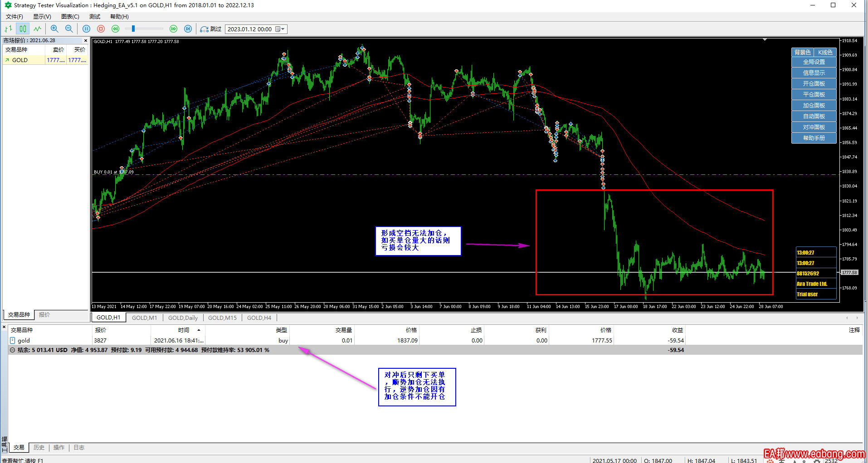Click the 信息显示 info display button
Screen dimensions: 868x463
[x=814, y=73]
